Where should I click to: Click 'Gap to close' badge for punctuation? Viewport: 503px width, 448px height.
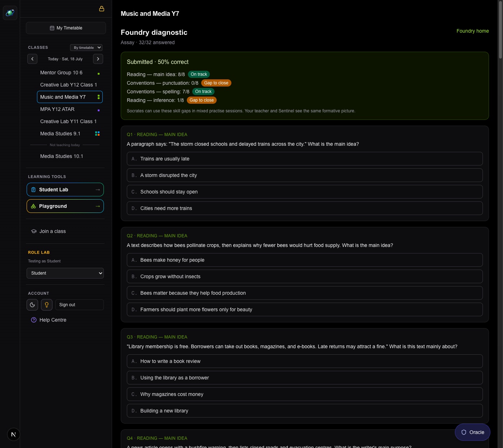216,83
